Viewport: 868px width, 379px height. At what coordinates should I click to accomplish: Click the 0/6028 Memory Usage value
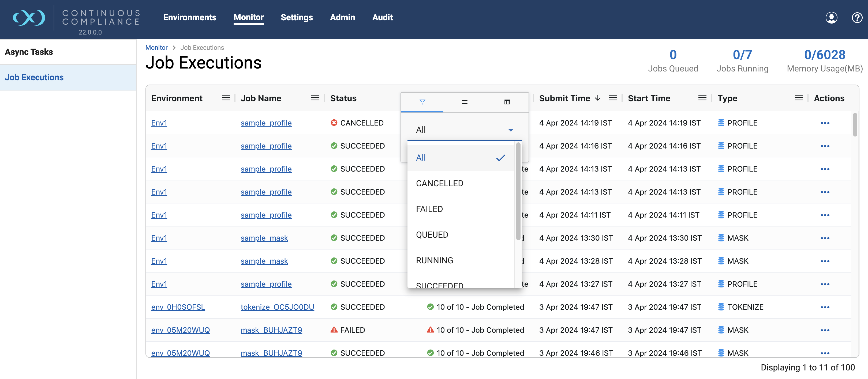pos(825,55)
